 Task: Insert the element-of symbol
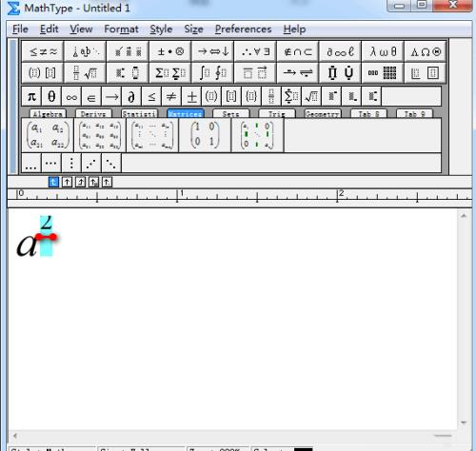(x=91, y=96)
